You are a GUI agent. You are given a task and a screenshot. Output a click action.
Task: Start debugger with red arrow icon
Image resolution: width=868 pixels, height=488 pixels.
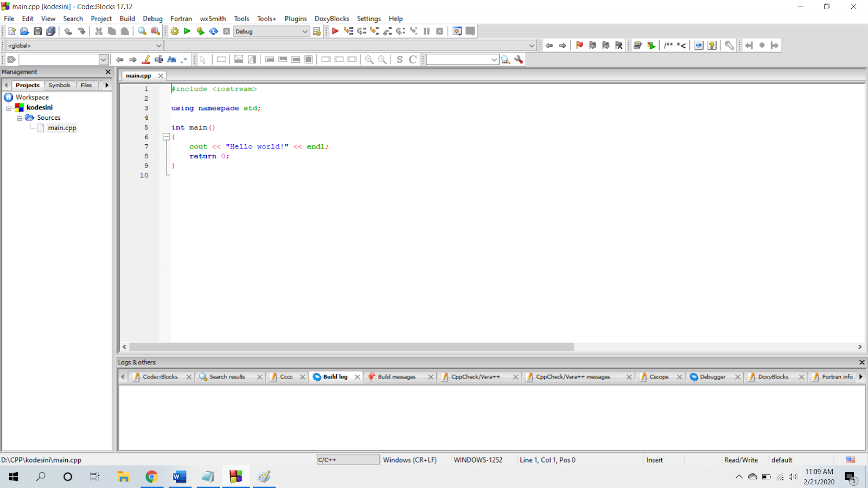tap(335, 31)
